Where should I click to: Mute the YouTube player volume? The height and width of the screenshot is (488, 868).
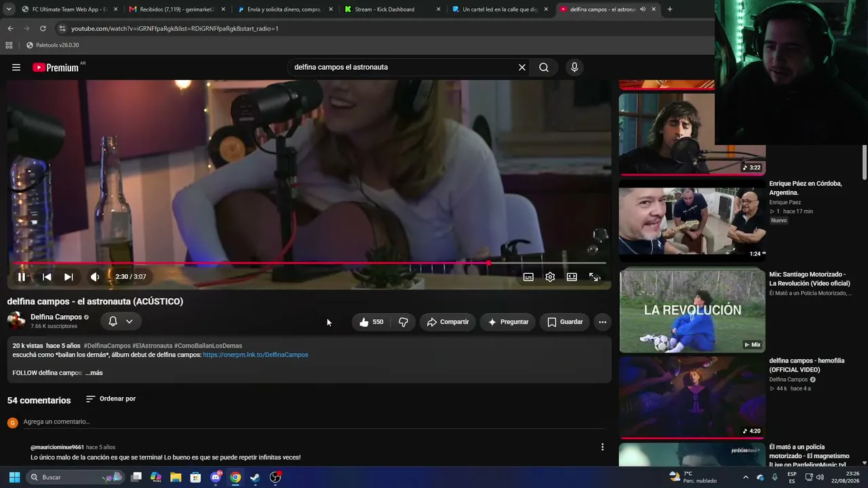pos(95,277)
